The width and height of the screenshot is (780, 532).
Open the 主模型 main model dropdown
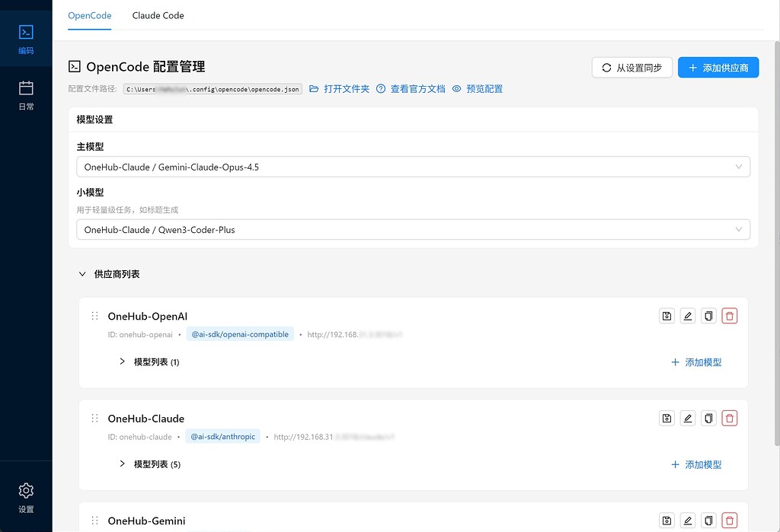click(413, 167)
